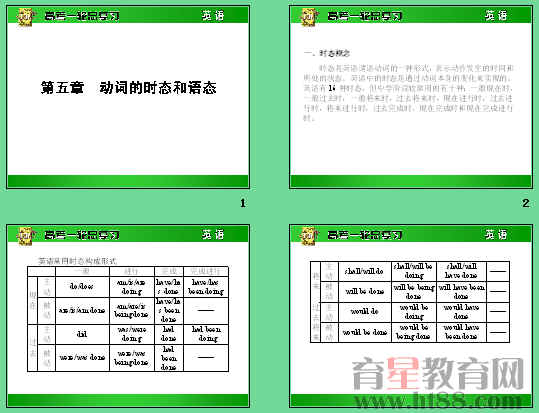Select the shall/will be doing cell
This screenshot has height=413, width=539.
tap(414, 271)
